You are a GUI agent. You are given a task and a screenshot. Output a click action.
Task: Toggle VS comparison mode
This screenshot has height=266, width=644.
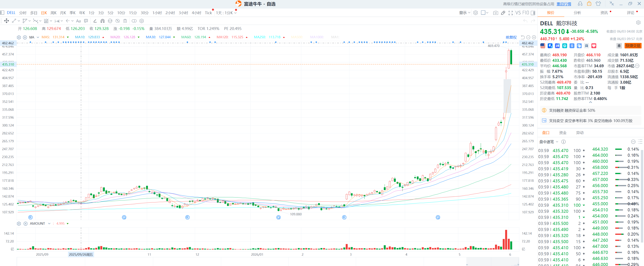click(518, 13)
